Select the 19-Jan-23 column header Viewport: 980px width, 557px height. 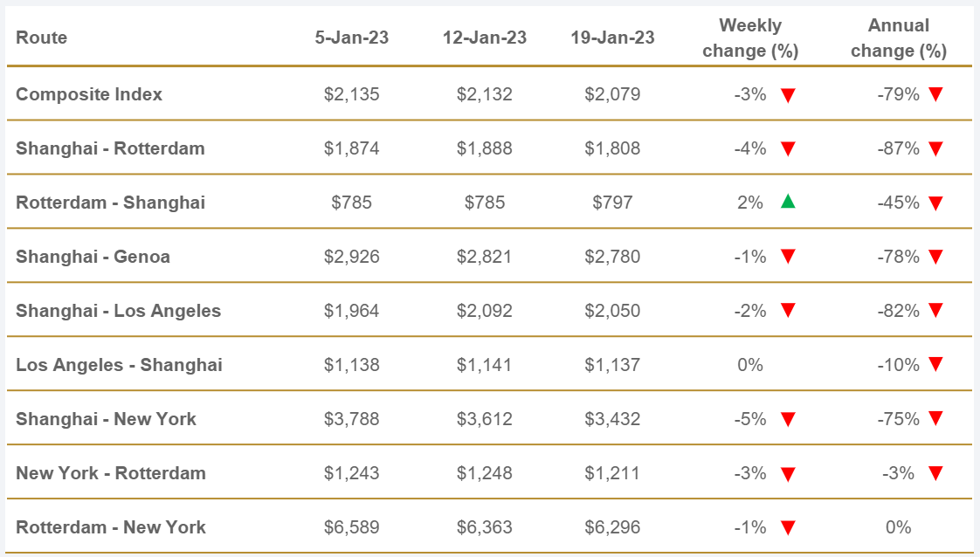[612, 38]
